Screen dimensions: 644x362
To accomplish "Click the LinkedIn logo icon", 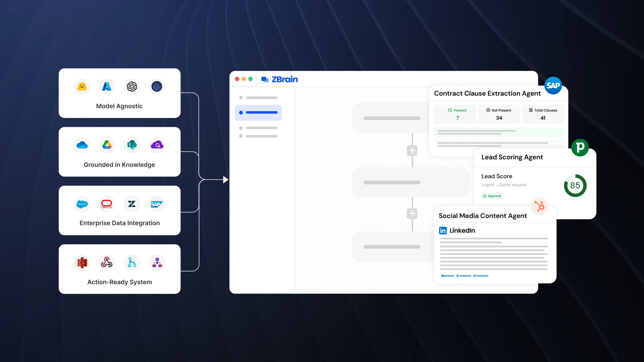I will 443,230.
